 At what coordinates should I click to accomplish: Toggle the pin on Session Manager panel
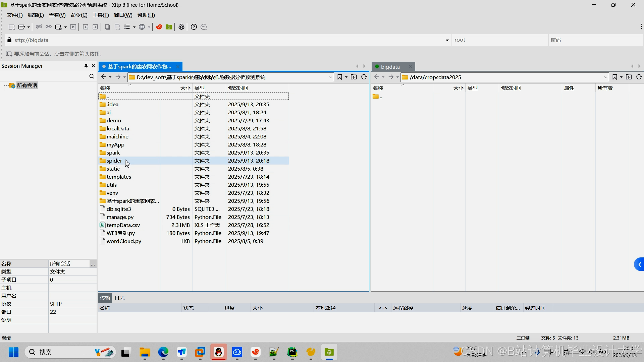point(86,66)
